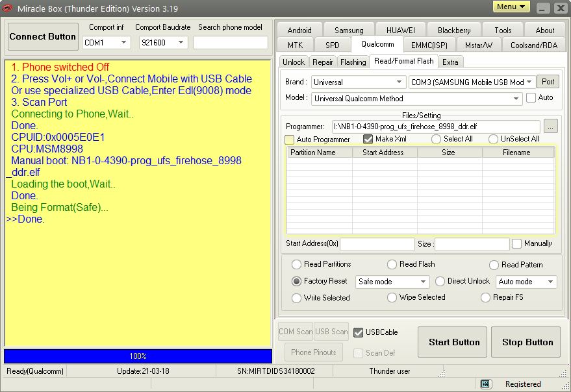571x392 pixels.
Task: Switch to the SPD tab
Action: click(333, 45)
